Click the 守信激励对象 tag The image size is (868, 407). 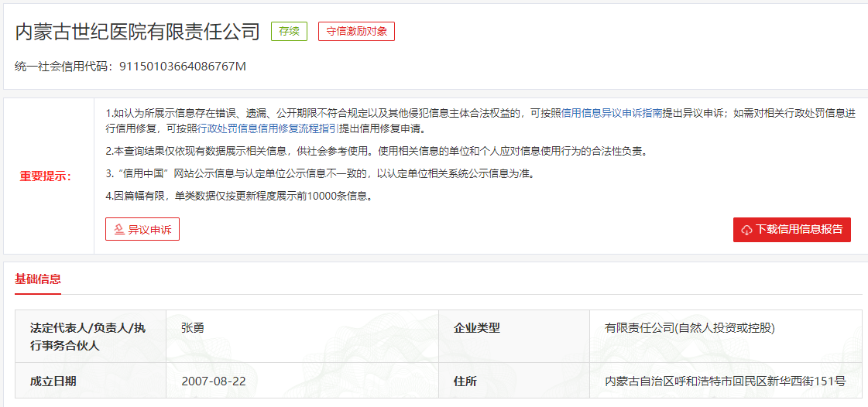356,32
